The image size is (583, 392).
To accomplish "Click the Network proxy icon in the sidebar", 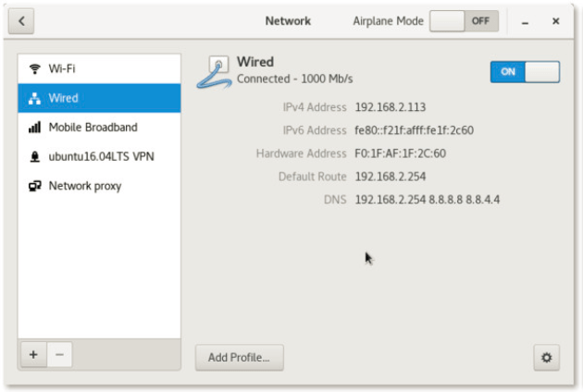I will (35, 186).
